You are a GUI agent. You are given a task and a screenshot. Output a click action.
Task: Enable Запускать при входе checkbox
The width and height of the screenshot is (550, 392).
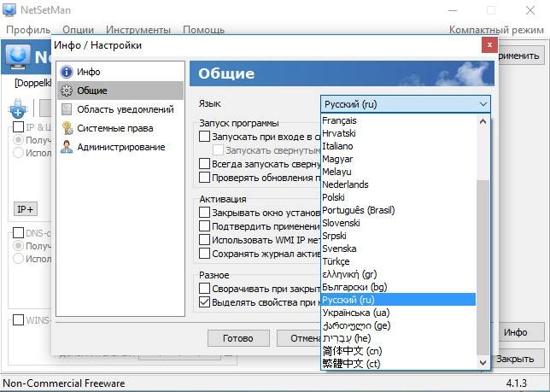pyautogui.click(x=204, y=137)
